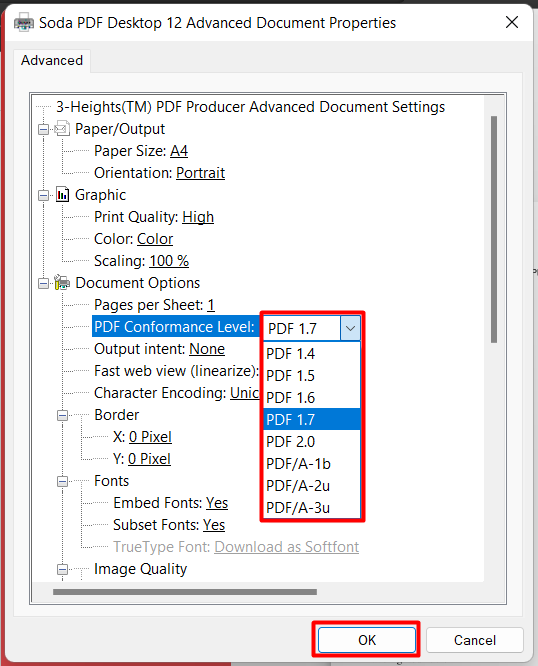Click the Cancel button
The image size is (538, 666).
[x=474, y=640]
